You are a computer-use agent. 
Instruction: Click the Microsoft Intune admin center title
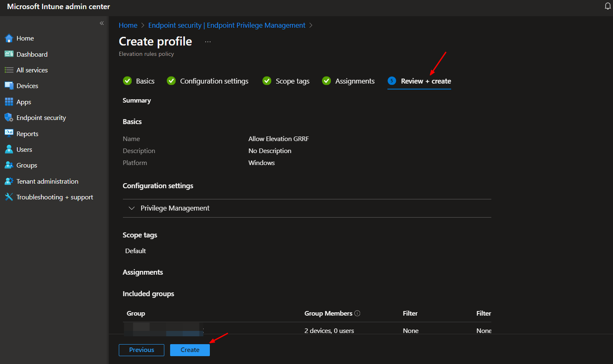pyautogui.click(x=58, y=7)
